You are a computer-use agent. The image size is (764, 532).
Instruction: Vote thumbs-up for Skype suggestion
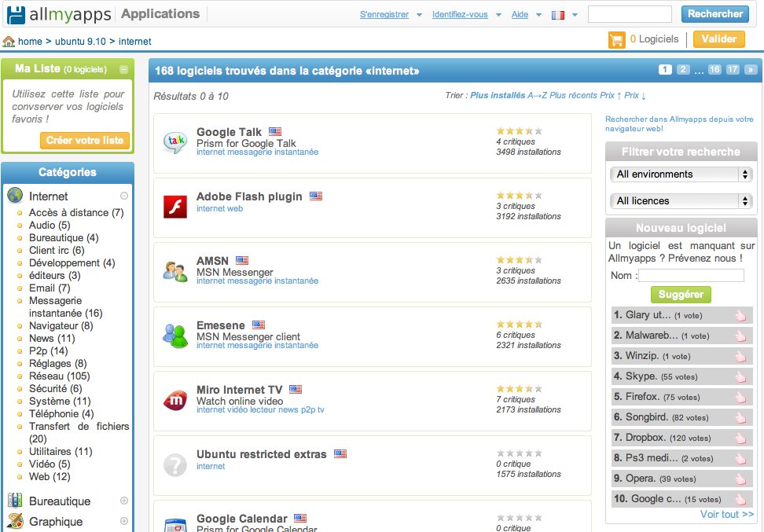740,376
